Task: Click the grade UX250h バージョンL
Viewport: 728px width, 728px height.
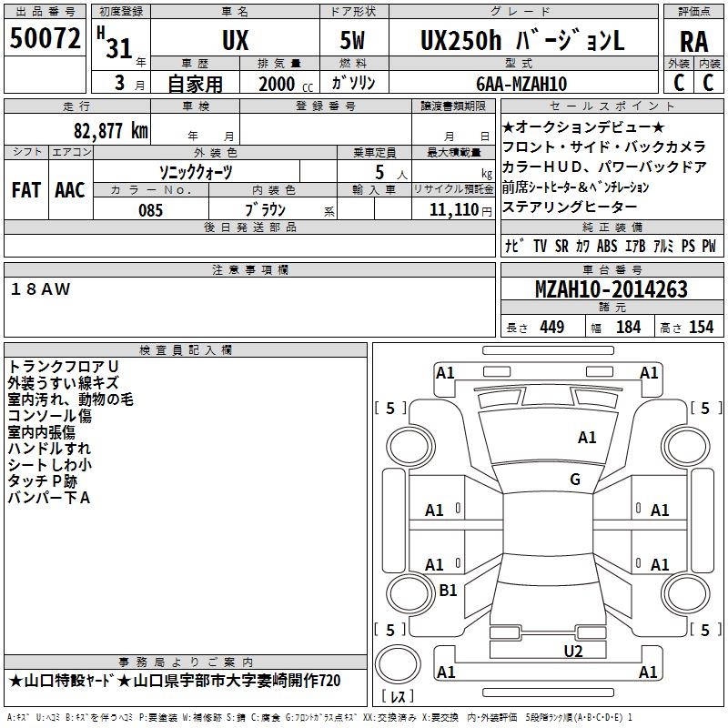Action: click(522, 42)
